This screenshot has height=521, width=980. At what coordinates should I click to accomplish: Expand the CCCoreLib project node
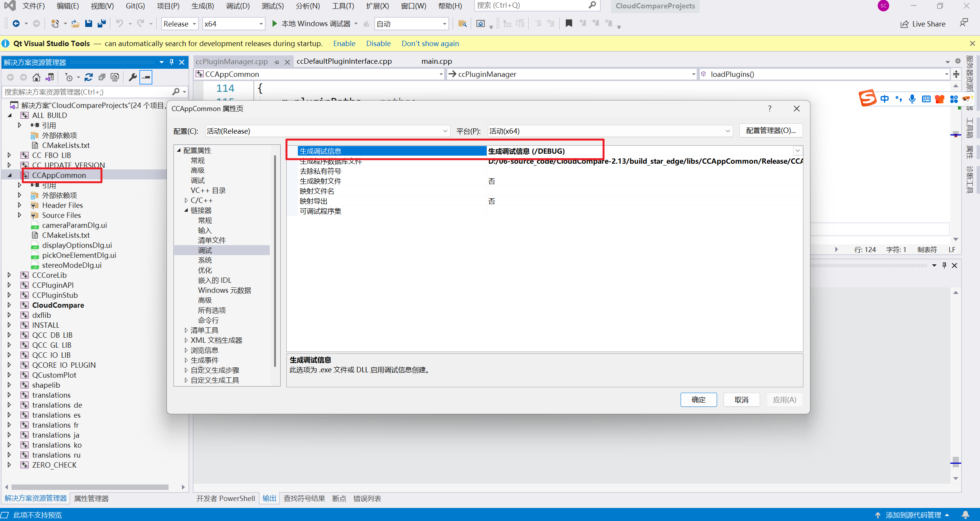point(9,275)
